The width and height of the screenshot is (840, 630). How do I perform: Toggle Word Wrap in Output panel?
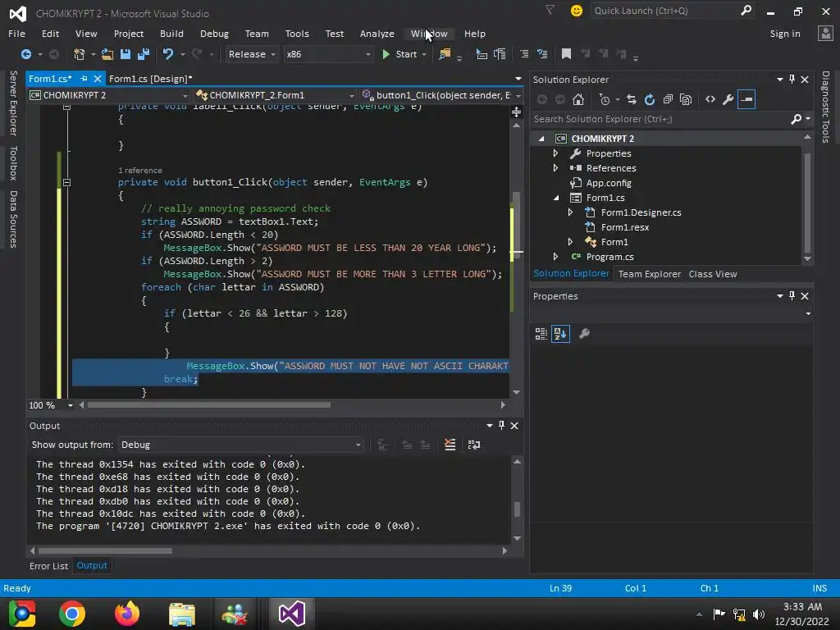coord(474,445)
